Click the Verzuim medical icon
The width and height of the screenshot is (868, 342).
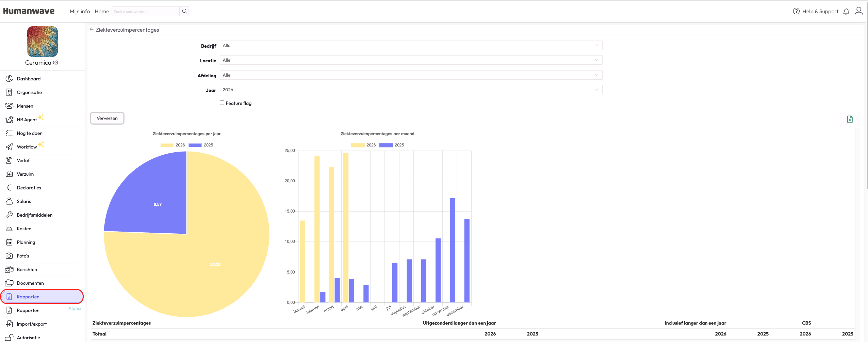click(9, 174)
